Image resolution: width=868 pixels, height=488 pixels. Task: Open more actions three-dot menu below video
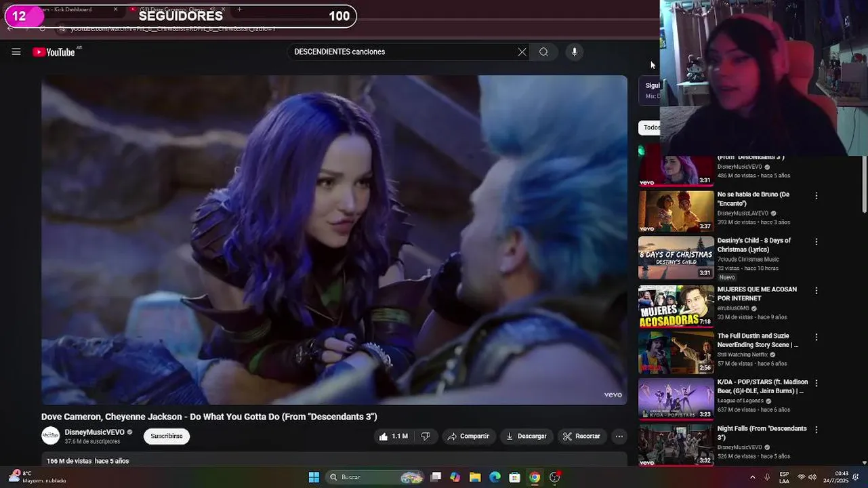coord(619,436)
